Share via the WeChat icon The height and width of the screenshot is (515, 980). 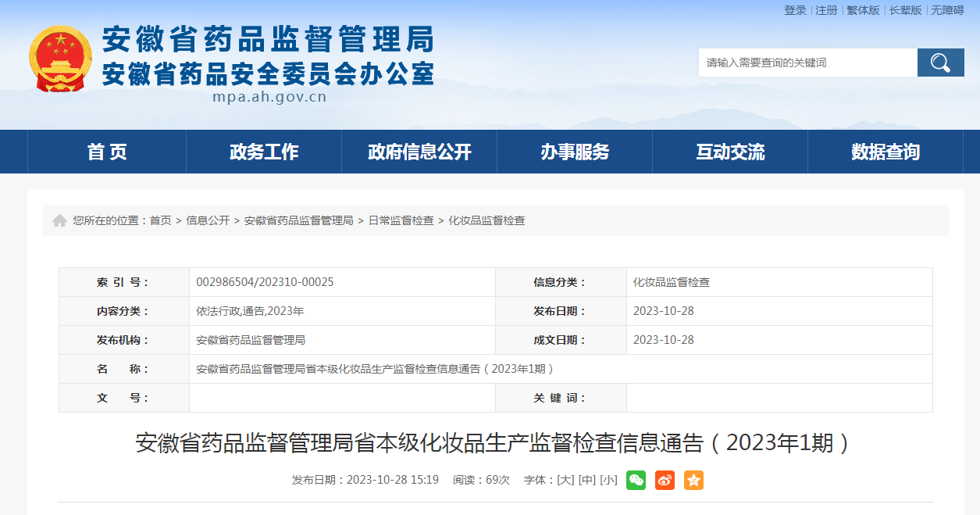(x=636, y=480)
